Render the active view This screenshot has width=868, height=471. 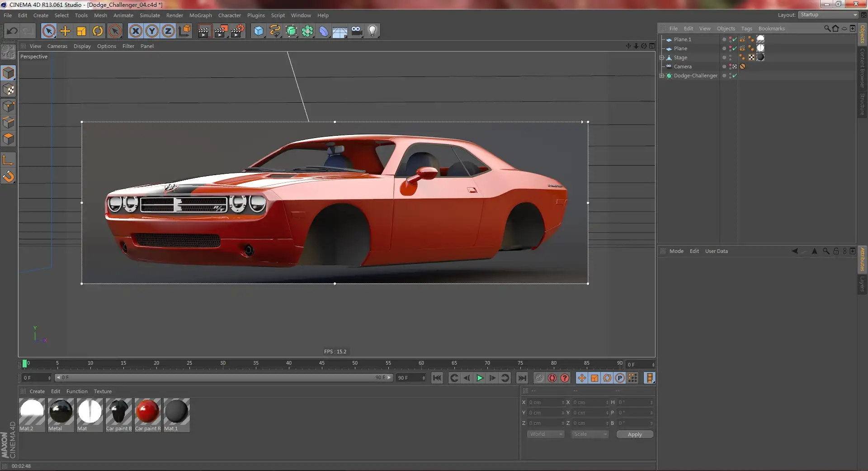tap(204, 31)
